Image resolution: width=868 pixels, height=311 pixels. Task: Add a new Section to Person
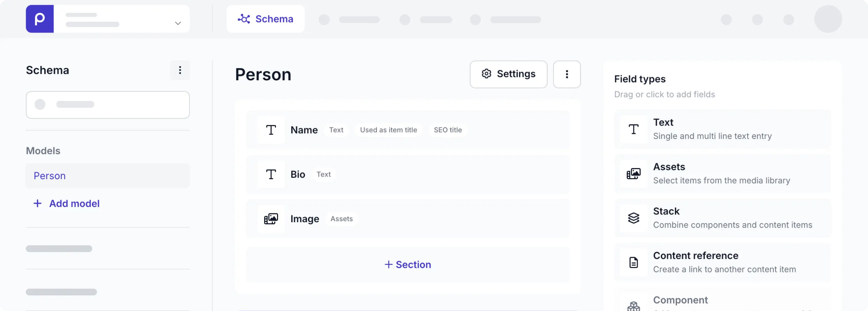tap(408, 264)
